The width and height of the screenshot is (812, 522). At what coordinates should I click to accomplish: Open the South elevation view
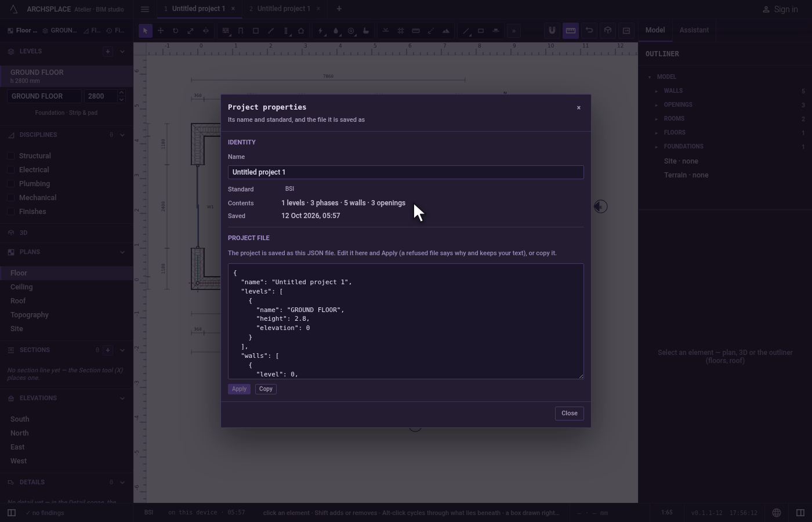click(x=67, y=419)
